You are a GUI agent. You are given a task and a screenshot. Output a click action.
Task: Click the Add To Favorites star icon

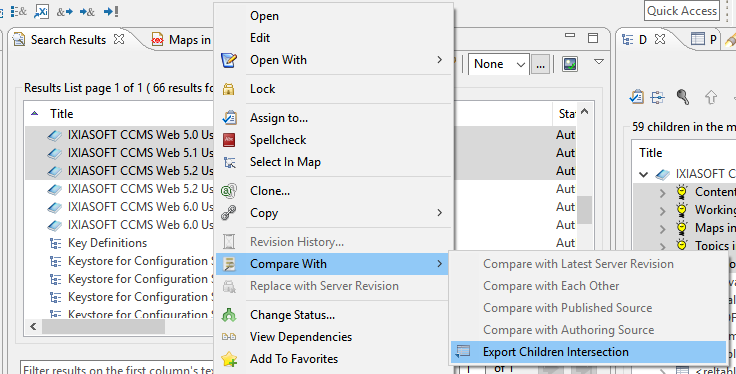(229, 359)
